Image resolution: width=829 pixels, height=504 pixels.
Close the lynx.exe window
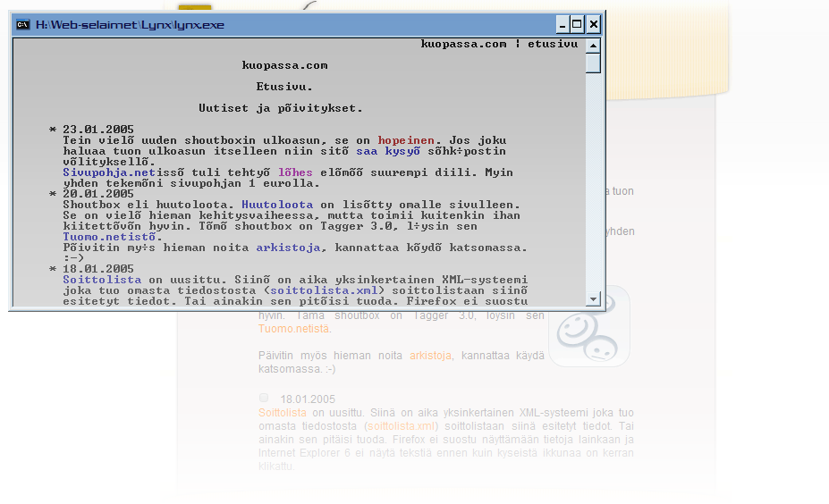(594, 25)
